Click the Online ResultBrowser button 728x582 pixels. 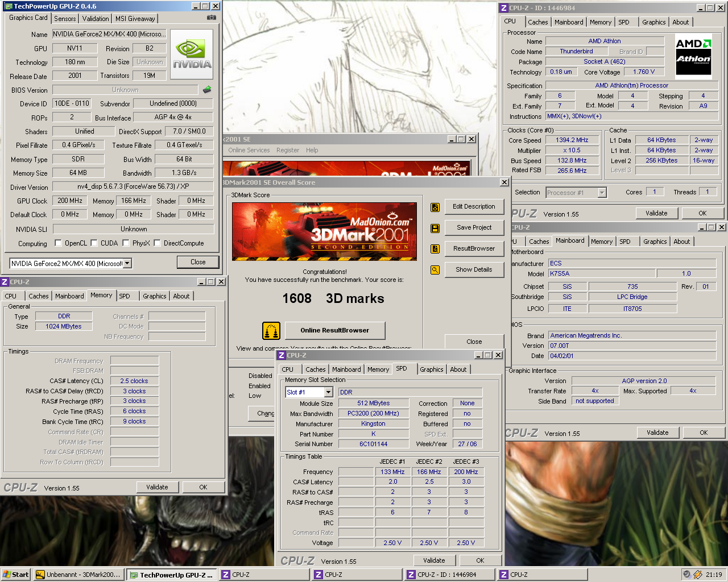335,330
